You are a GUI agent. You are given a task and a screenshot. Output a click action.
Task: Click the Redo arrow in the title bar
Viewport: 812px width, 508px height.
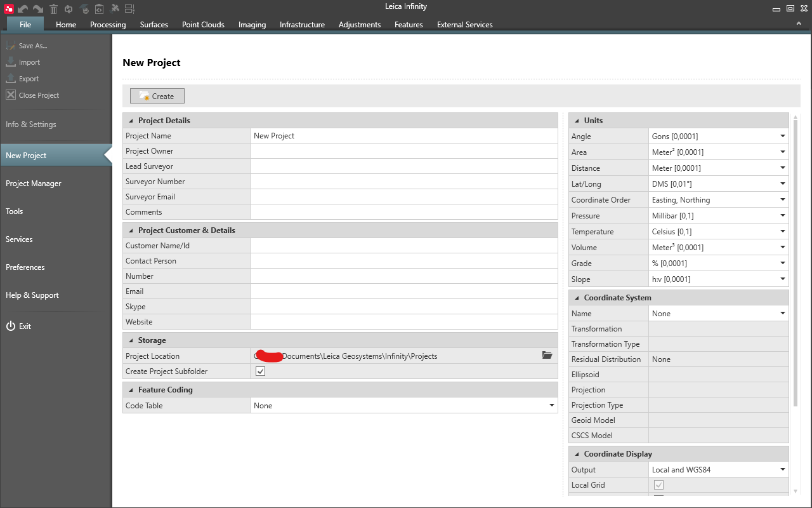pos(38,9)
